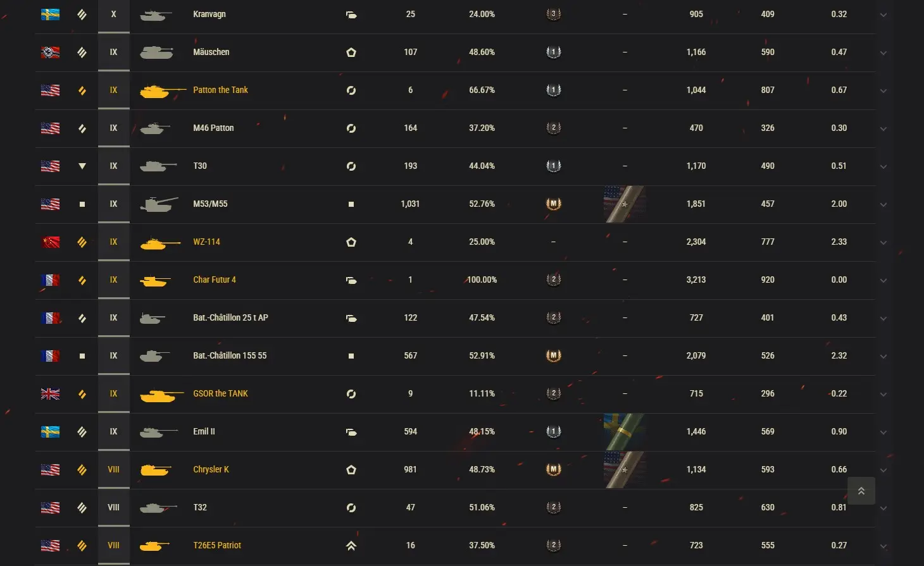Expand the M53/M55 row chevron
Image resolution: width=924 pixels, height=566 pixels.
pyautogui.click(x=883, y=204)
